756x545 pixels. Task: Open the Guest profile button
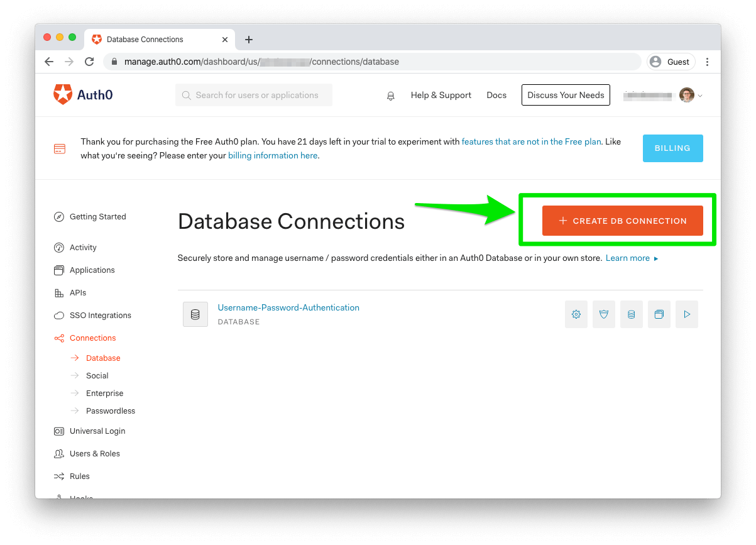point(671,62)
